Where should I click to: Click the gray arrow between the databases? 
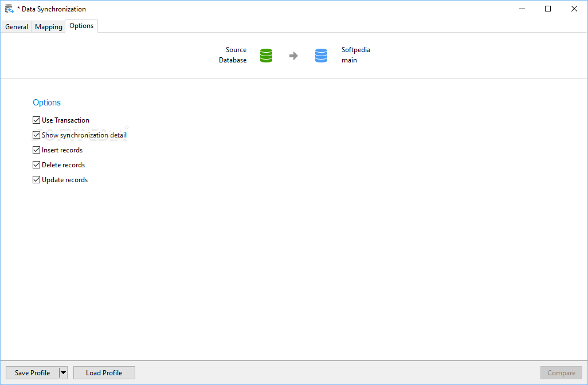coord(293,56)
